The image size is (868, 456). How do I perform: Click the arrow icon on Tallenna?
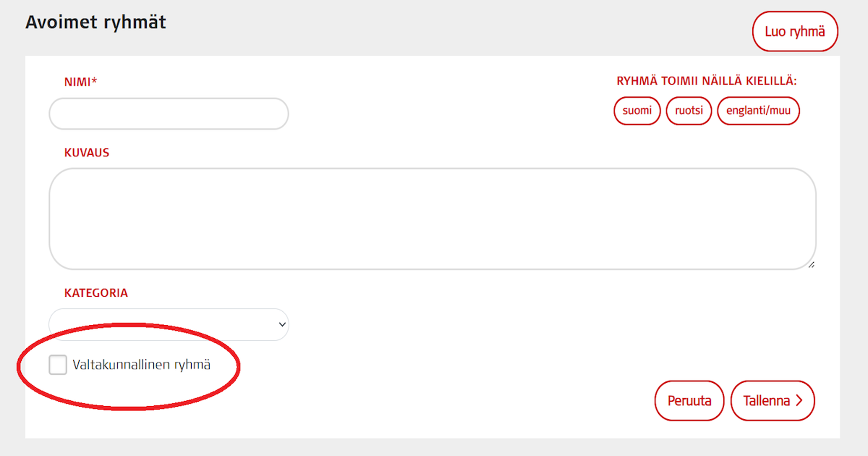click(x=799, y=401)
